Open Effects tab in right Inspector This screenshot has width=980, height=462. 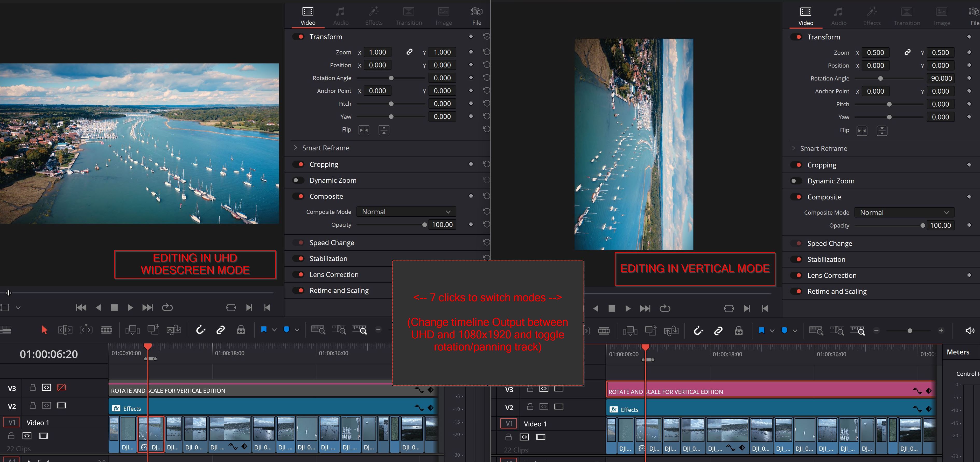point(872,17)
